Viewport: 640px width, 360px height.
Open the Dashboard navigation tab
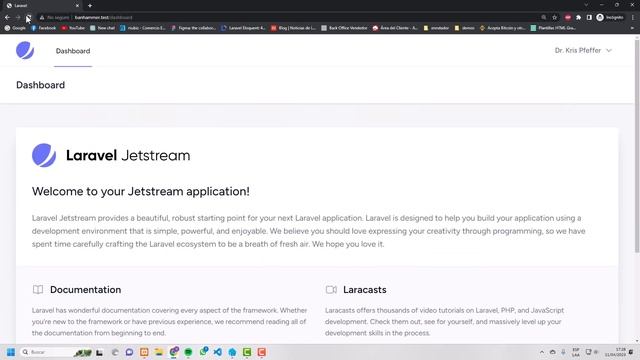[x=73, y=51]
